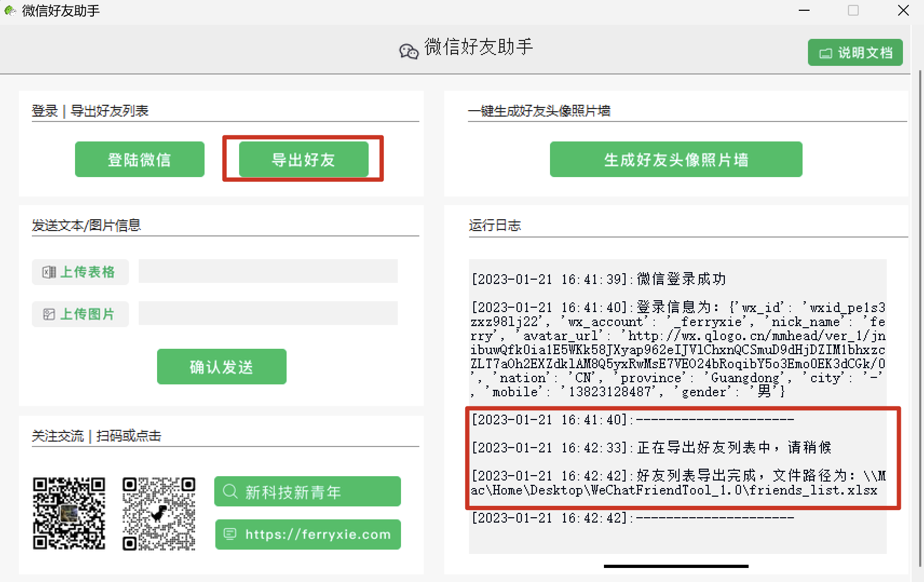Click 生成好友头像照片墙 to generate avatar wall

point(676,159)
